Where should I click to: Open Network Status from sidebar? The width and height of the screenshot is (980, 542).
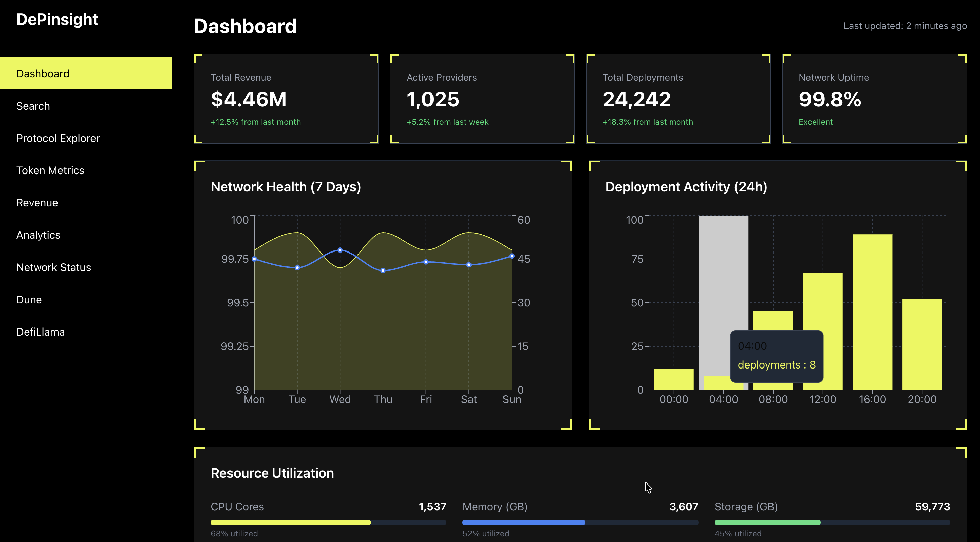[x=54, y=267]
